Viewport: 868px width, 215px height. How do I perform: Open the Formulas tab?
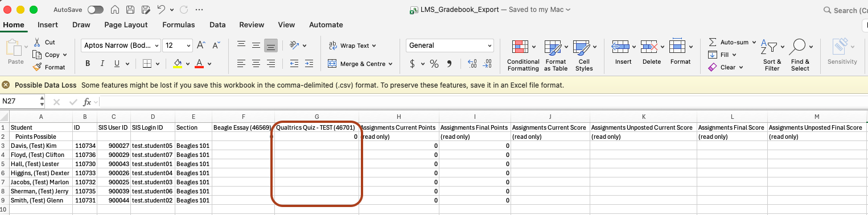[179, 25]
